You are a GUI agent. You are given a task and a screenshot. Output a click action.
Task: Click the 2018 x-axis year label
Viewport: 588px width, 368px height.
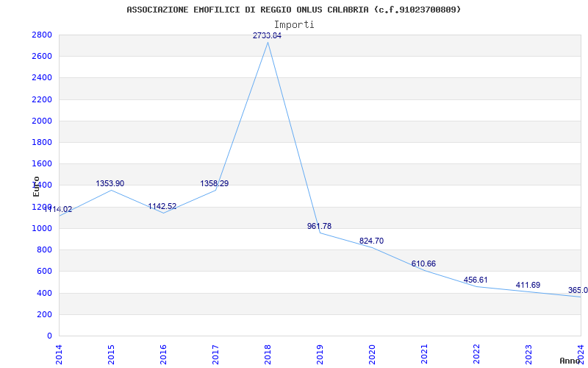click(x=268, y=355)
